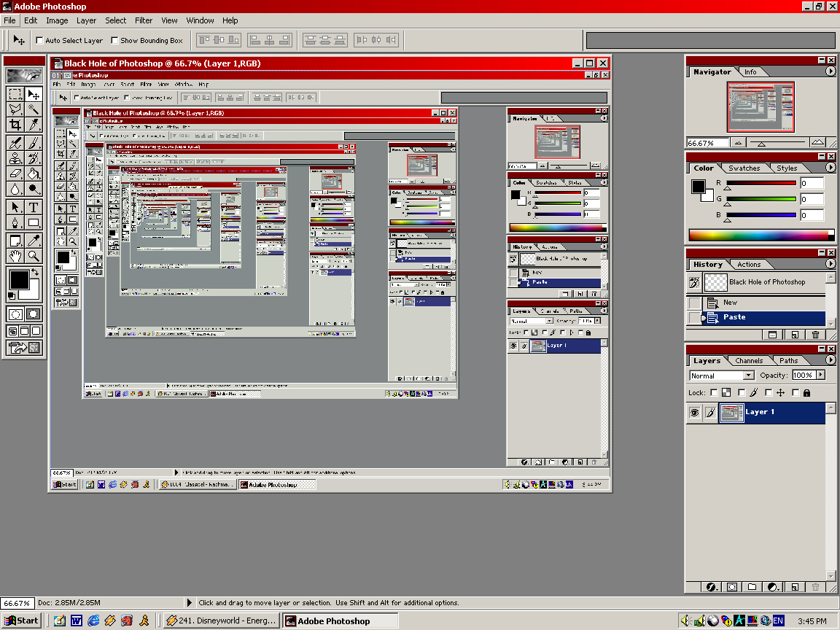The image size is (840, 630).
Task: Hide Layer 1 using eye icon
Action: (x=694, y=413)
